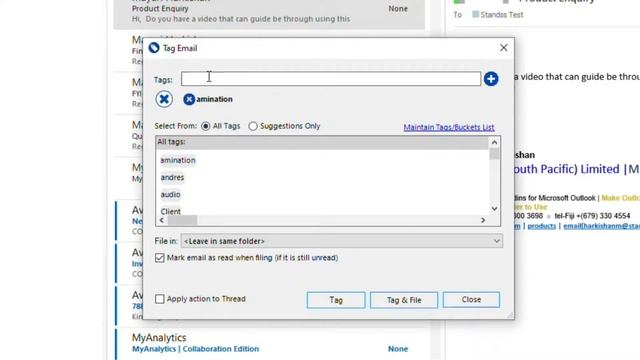
Task: Click the tag list scroll down arrow
Action: [494, 209]
